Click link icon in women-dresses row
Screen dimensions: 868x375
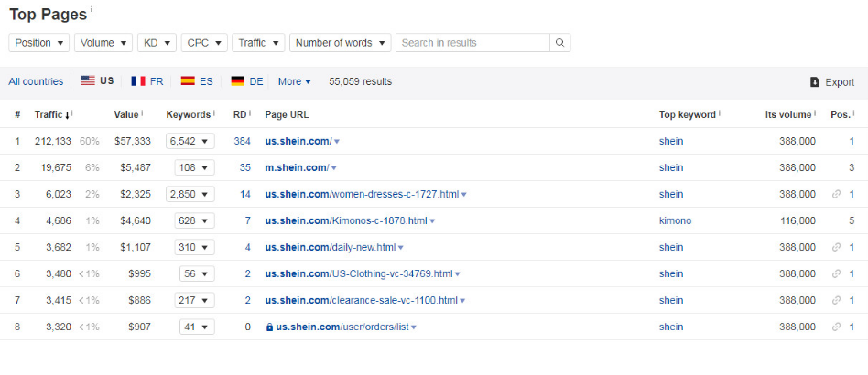click(837, 194)
